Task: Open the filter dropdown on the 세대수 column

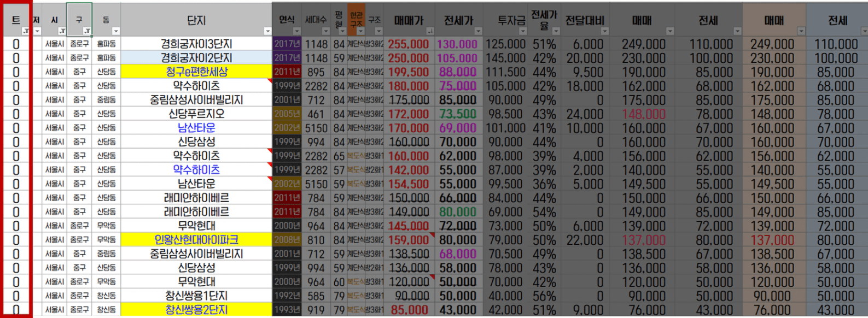Action: point(326,31)
